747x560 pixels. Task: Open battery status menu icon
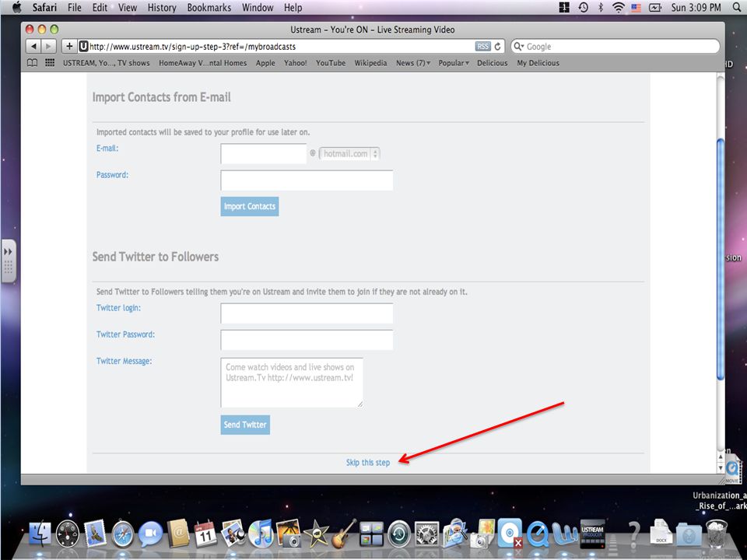pos(655,7)
